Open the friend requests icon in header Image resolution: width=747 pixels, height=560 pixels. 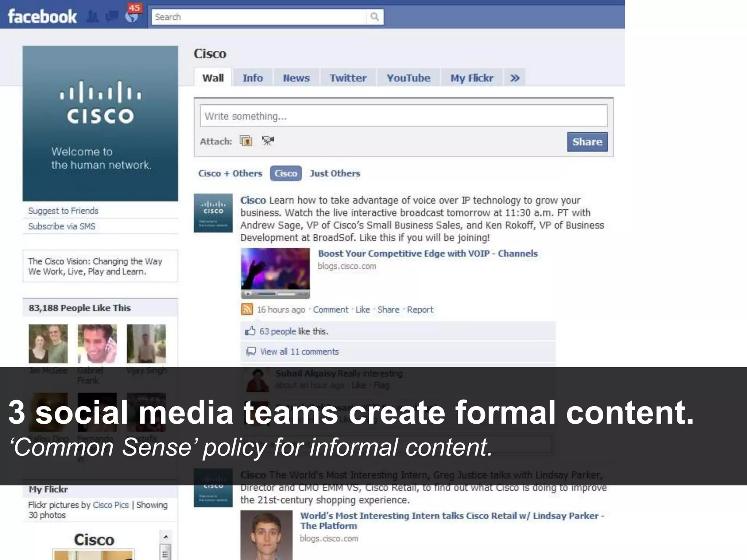point(93,17)
